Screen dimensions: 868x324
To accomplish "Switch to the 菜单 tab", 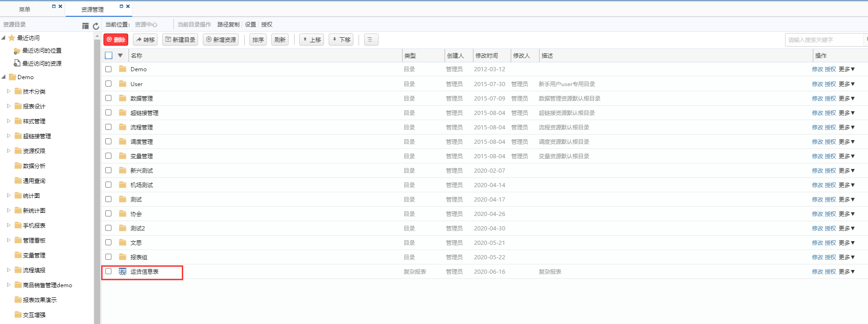I will click(25, 9).
